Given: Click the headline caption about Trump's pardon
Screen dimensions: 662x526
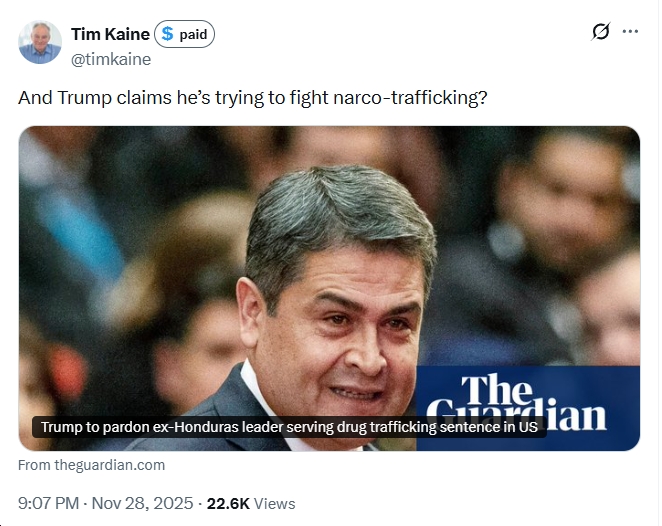Looking at the screenshot, I should click(289, 427).
